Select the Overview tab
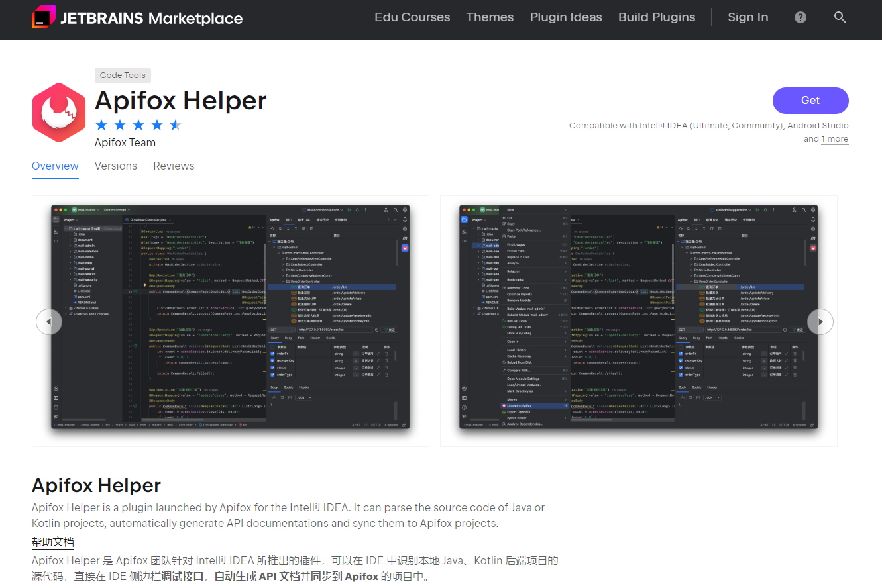882x588 pixels. point(55,166)
